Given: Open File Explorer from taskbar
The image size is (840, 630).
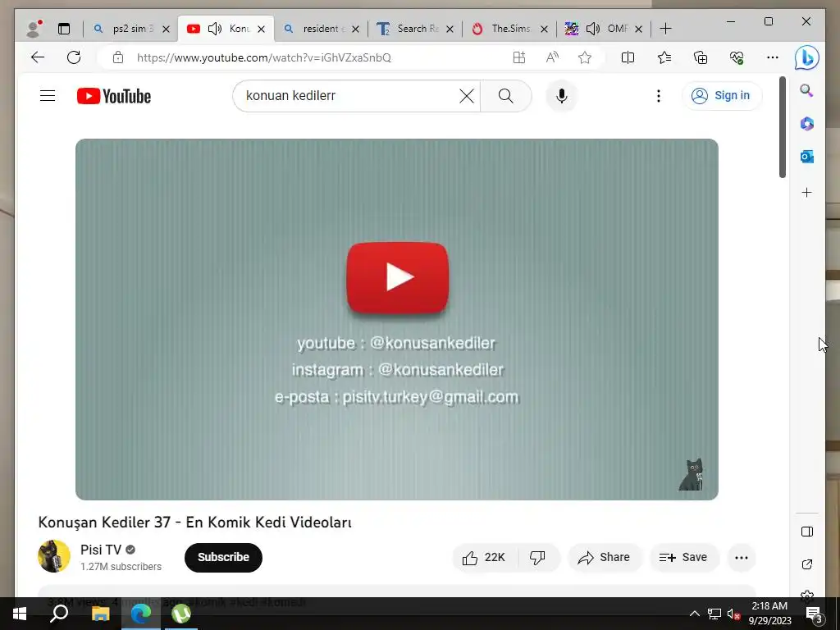Looking at the screenshot, I should [x=100, y=614].
